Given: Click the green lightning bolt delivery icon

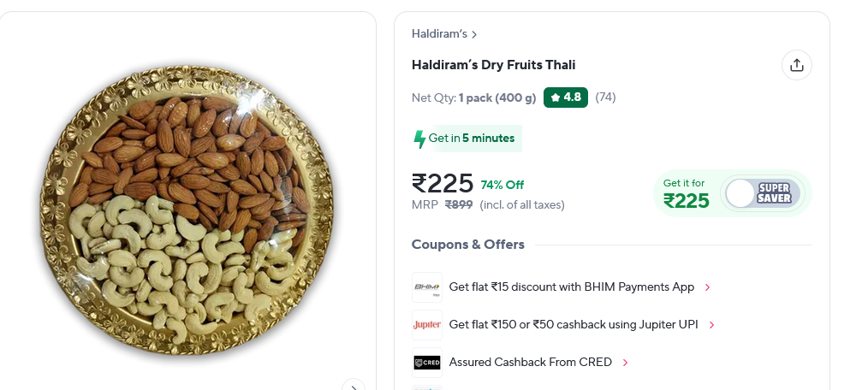Looking at the screenshot, I should 419,139.
